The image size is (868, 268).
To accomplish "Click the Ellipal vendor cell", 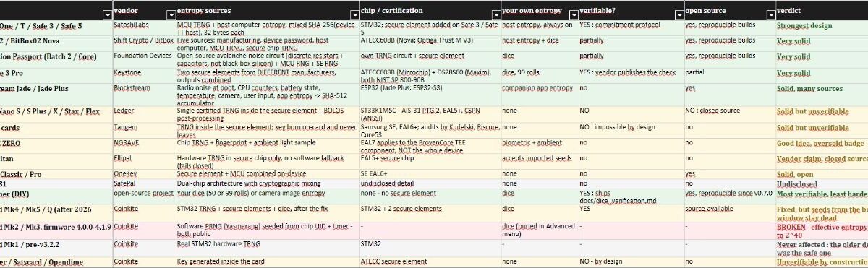I will point(144,162).
